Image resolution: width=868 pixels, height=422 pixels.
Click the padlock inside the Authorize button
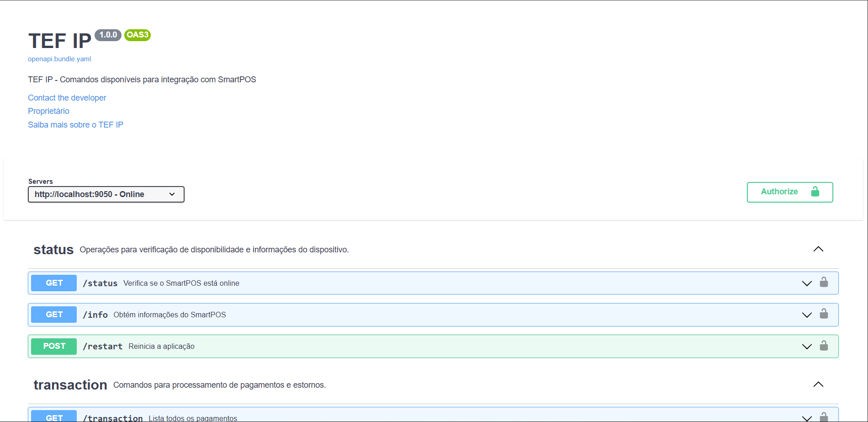[x=816, y=192]
